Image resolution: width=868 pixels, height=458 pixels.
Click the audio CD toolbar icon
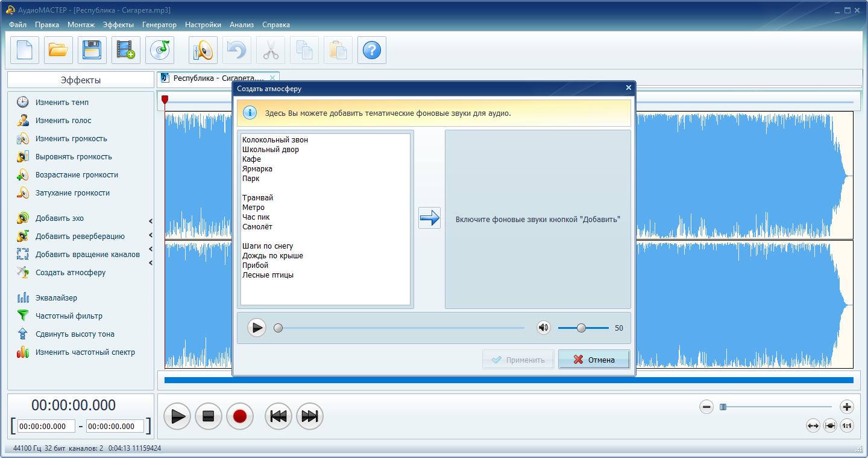pyautogui.click(x=160, y=50)
